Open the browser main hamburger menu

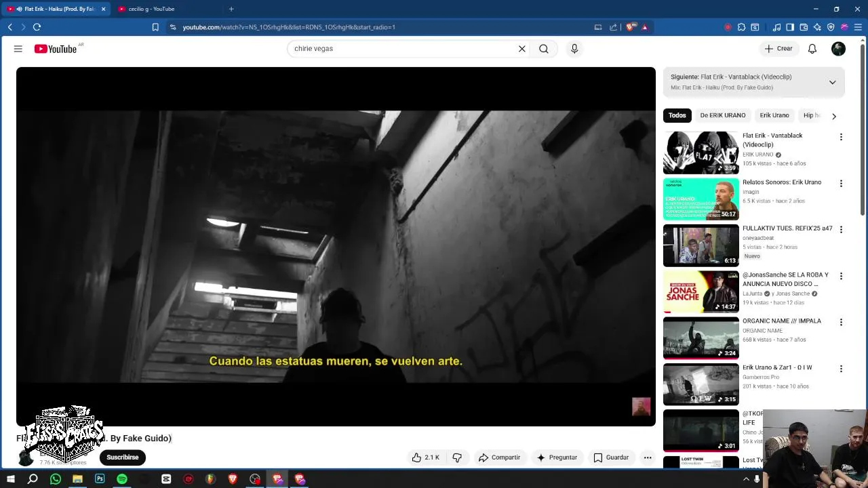(x=858, y=27)
